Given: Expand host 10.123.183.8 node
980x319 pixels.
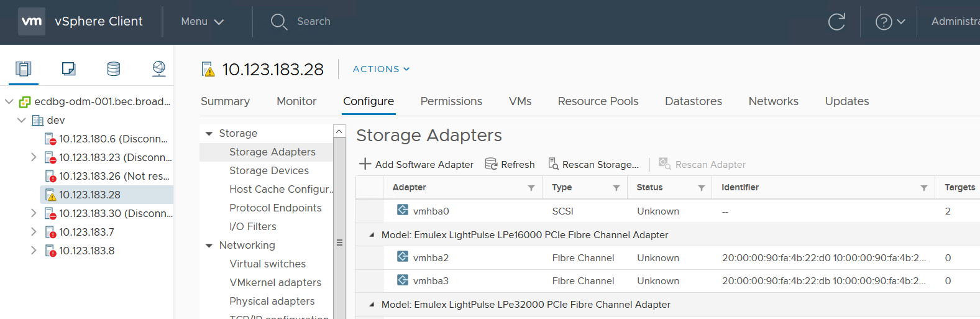Looking at the screenshot, I should (34, 251).
